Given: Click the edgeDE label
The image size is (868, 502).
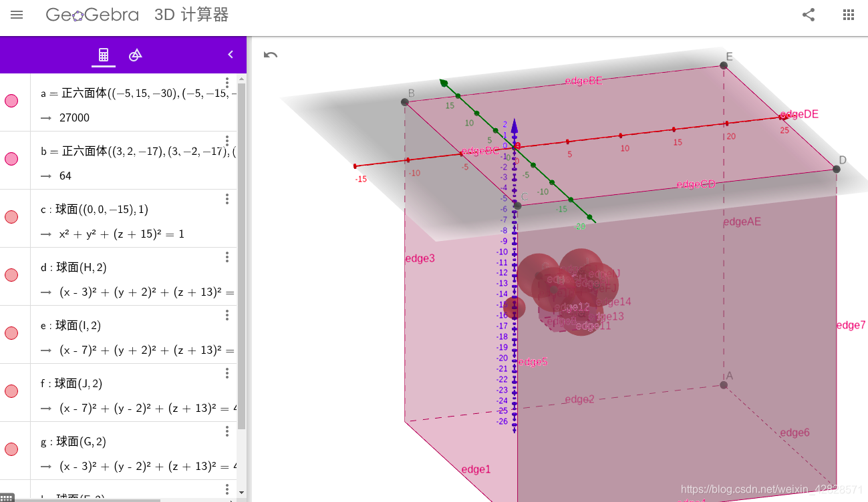Looking at the screenshot, I should (x=799, y=114).
